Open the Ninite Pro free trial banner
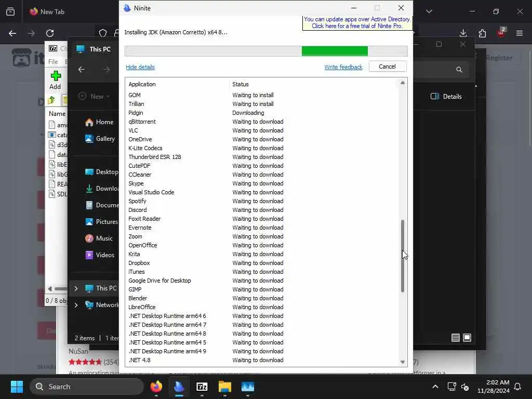 [x=357, y=22]
